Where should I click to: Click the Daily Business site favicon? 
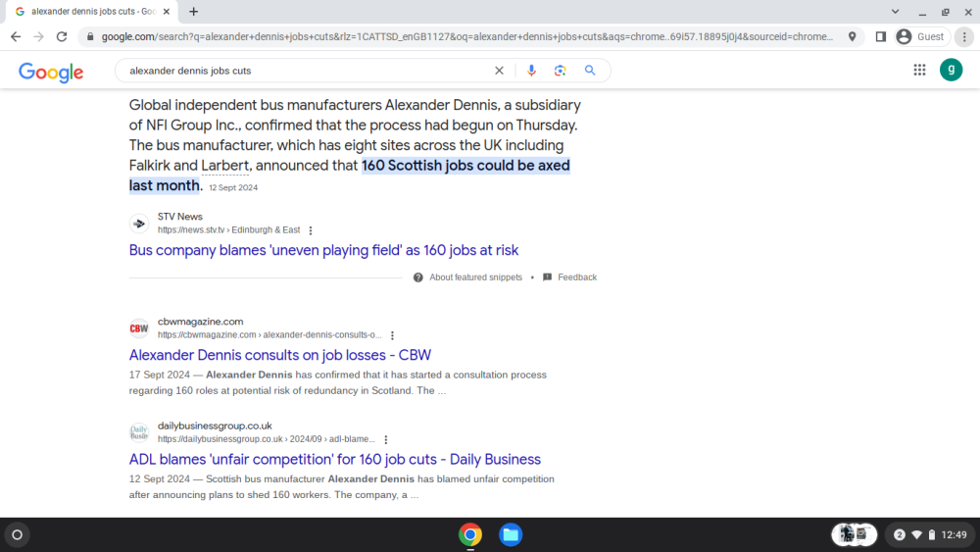[139, 432]
